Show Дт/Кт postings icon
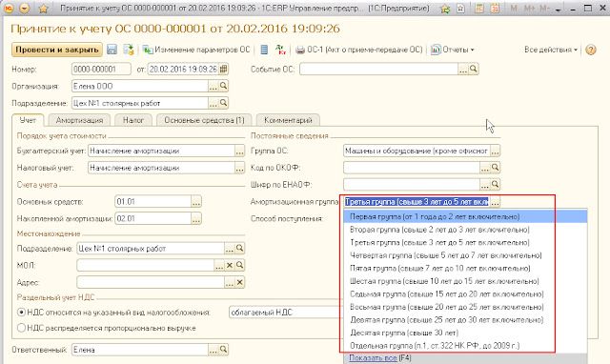610x364 pixels. (280, 50)
